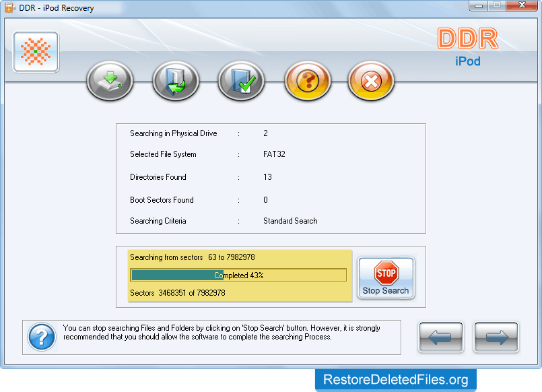Click the app icon in title bar
The width and height of the screenshot is (542, 392).
tap(9, 7)
